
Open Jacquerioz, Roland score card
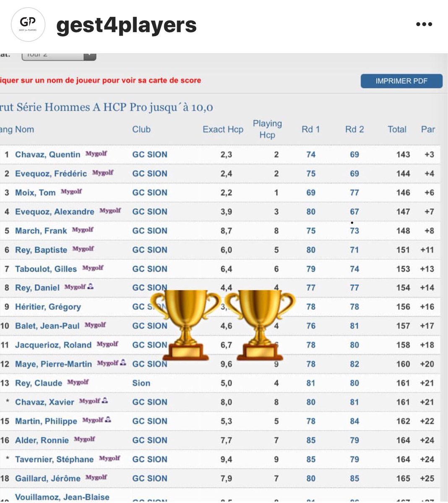[53, 345]
